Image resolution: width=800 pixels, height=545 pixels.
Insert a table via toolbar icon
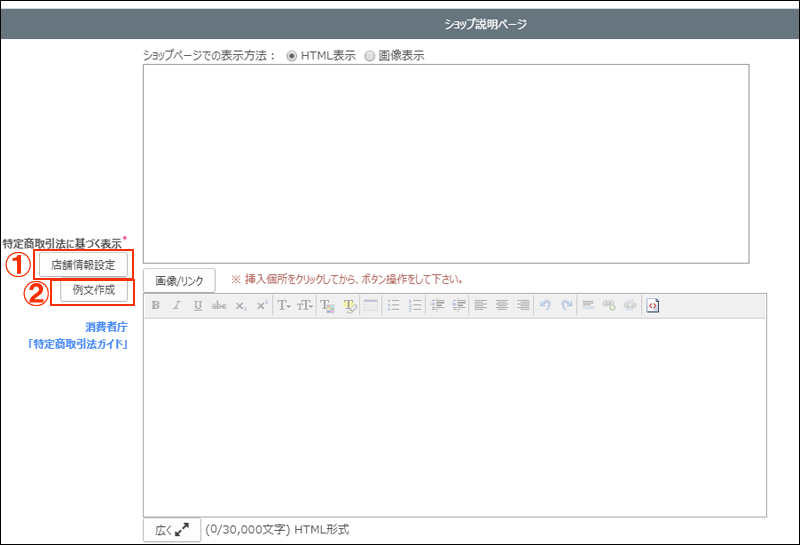(x=371, y=305)
